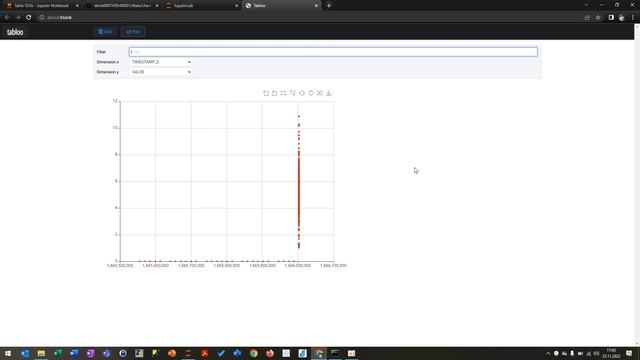Reload the current page
The image size is (640, 360).
(29, 18)
